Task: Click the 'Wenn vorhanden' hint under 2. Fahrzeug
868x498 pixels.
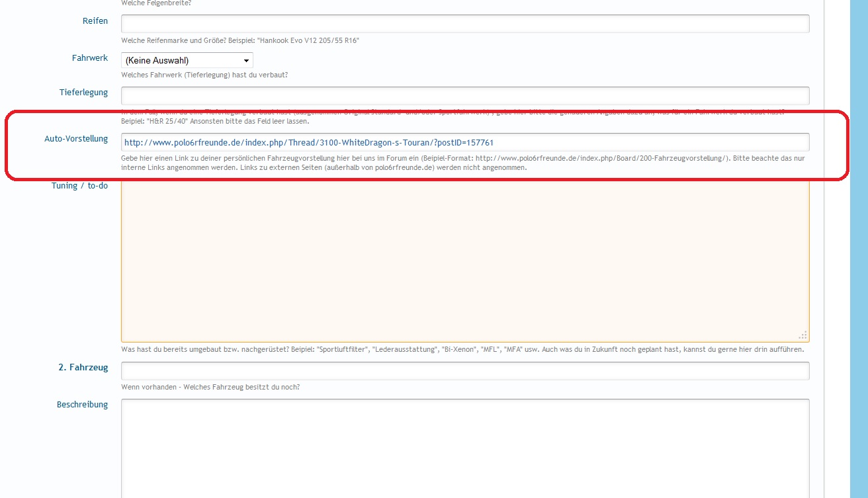Action: 210,387
